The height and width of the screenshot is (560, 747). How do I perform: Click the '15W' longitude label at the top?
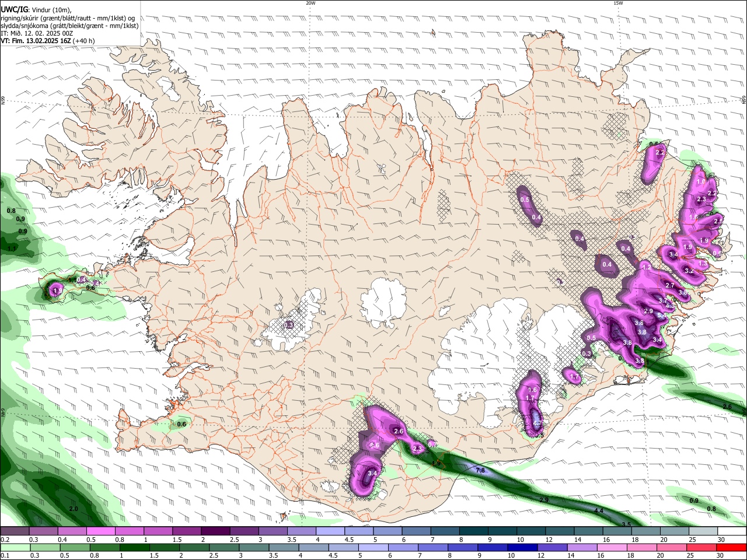click(x=618, y=3)
